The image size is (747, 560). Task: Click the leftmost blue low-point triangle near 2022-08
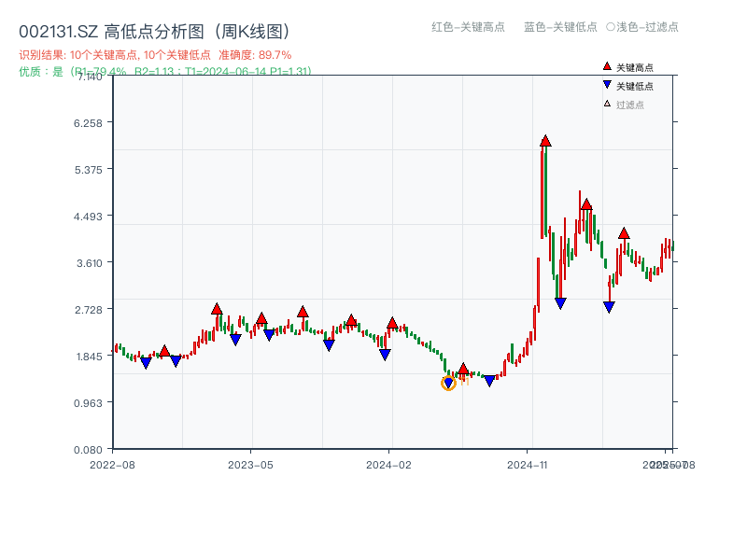pyautogui.click(x=147, y=362)
